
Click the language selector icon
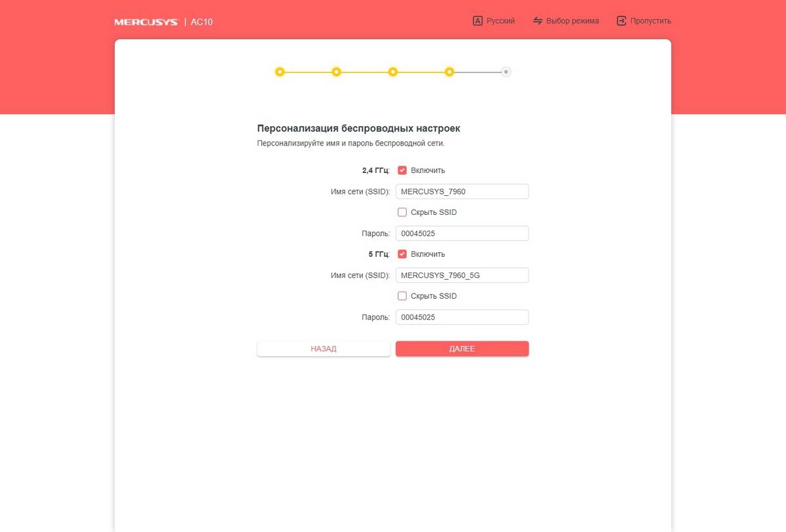pyautogui.click(x=477, y=21)
